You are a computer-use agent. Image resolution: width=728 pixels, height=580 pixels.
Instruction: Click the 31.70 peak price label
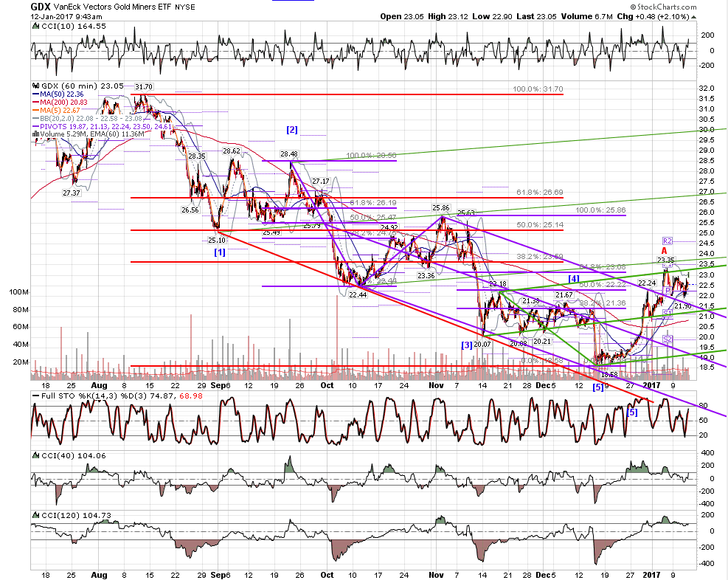point(144,87)
